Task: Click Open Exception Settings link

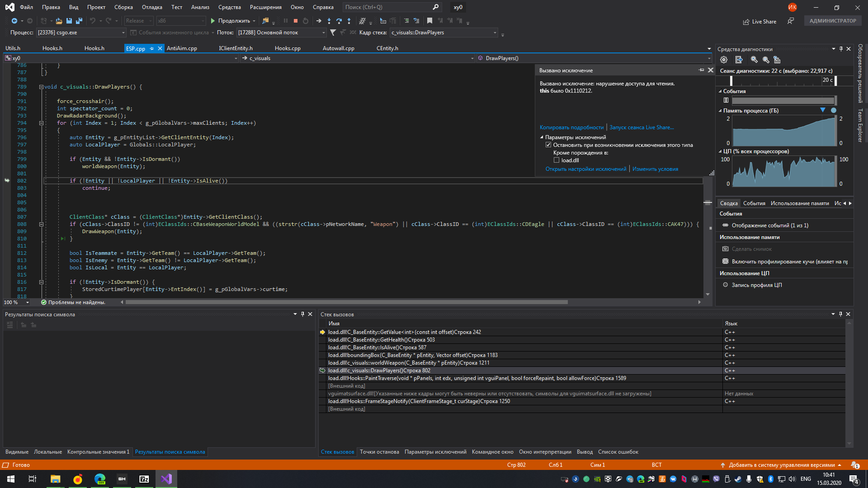Action: pos(586,169)
